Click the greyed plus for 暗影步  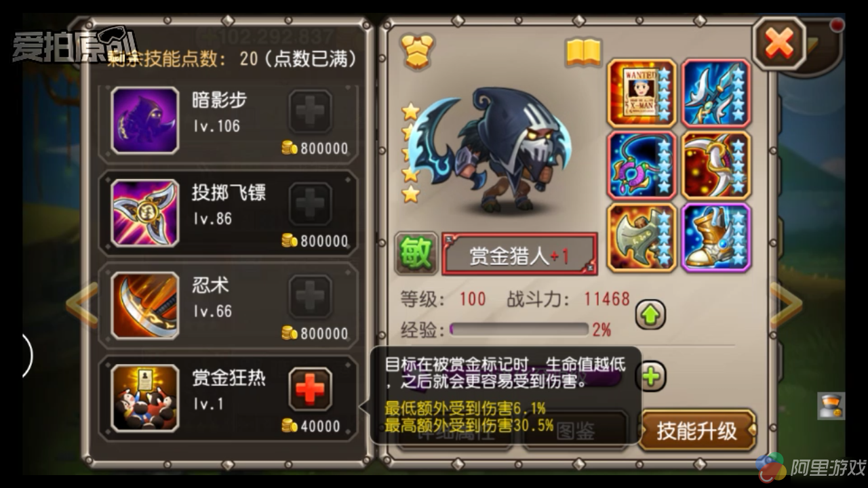click(311, 112)
